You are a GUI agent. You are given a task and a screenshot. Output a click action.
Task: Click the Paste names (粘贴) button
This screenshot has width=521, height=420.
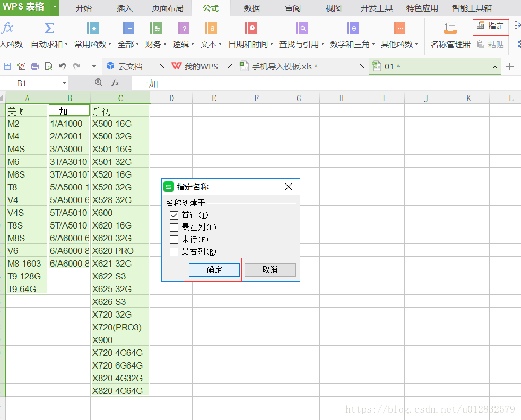pyautogui.click(x=490, y=44)
